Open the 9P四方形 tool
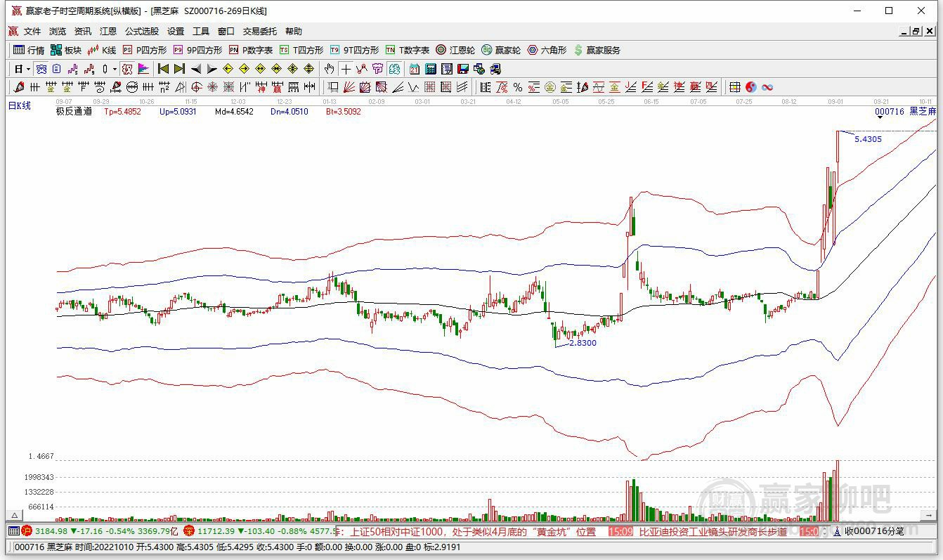The height and width of the screenshot is (560, 943). click(x=197, y=50)
